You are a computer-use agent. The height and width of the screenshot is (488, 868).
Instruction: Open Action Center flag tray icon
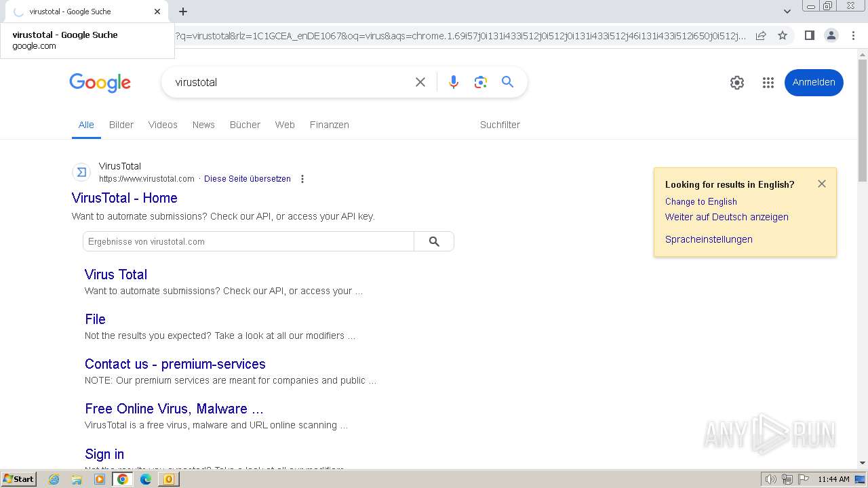coord(803,479)
